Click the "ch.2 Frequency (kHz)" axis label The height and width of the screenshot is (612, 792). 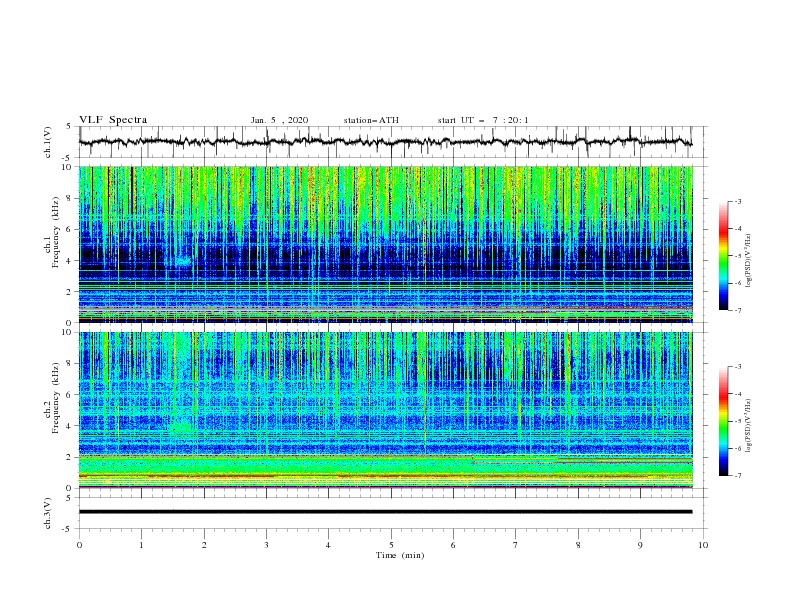pos(52,398)
